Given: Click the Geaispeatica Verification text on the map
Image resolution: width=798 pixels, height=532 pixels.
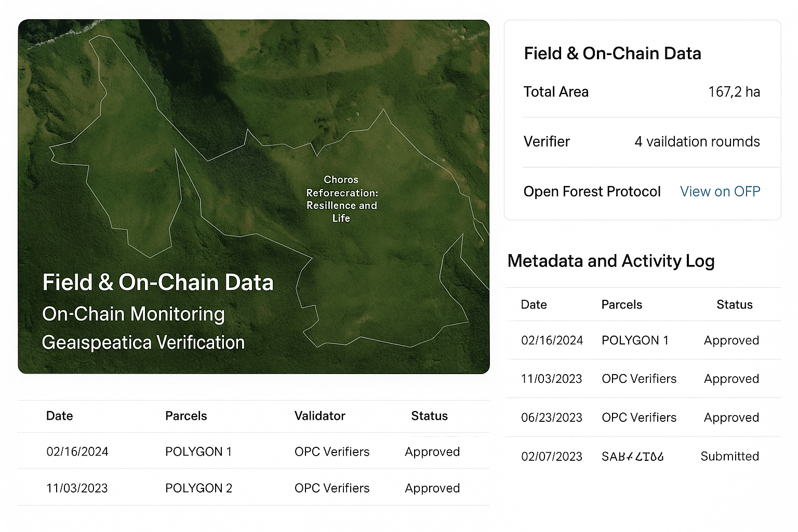Looking at the screenshot, I should tap(143, 342).
